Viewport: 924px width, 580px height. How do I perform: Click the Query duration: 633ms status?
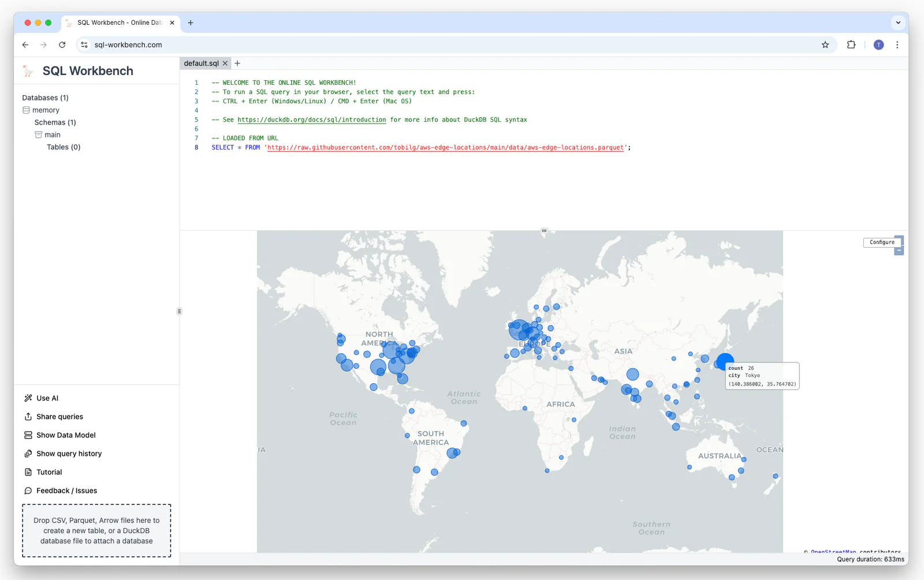(x=870, y=559)
